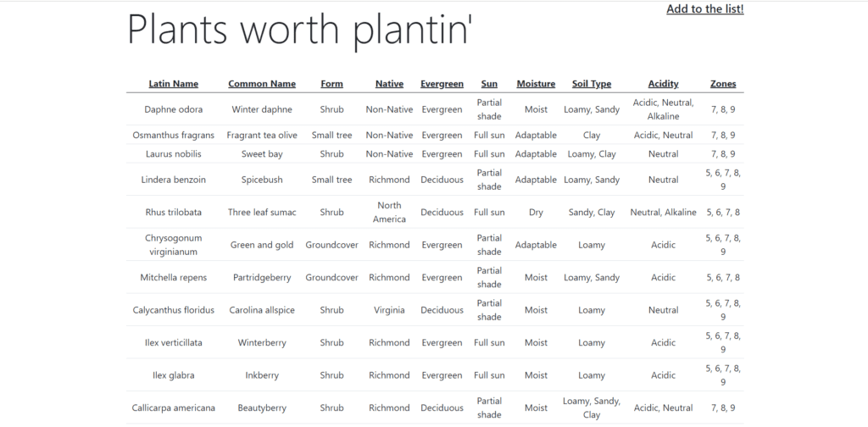Sort plants by Native column

point(389,84)
